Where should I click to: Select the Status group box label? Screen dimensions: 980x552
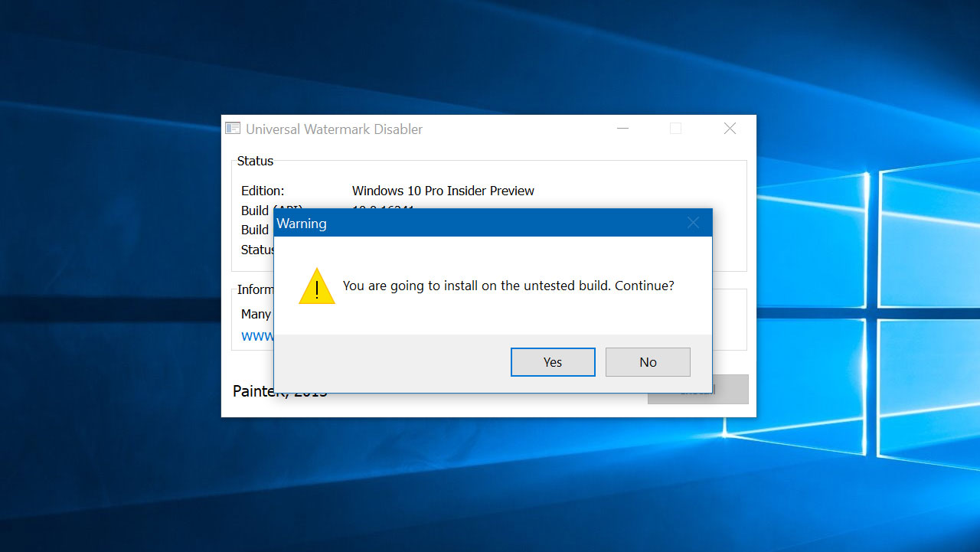[255, 161]
